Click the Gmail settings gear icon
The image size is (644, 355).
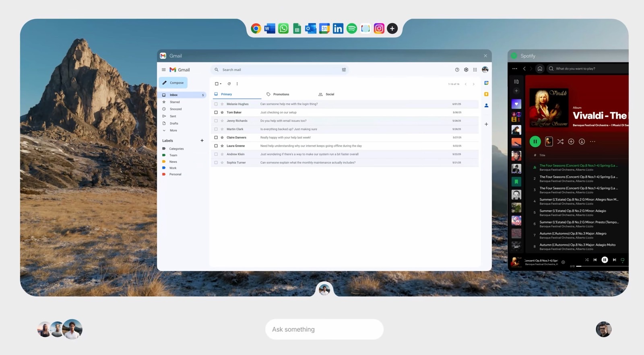tap(466, 70)
